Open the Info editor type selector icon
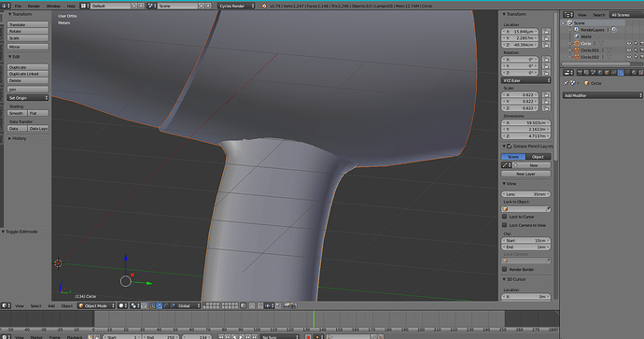The height and width of the screenshot is (339, 644). 6,6
